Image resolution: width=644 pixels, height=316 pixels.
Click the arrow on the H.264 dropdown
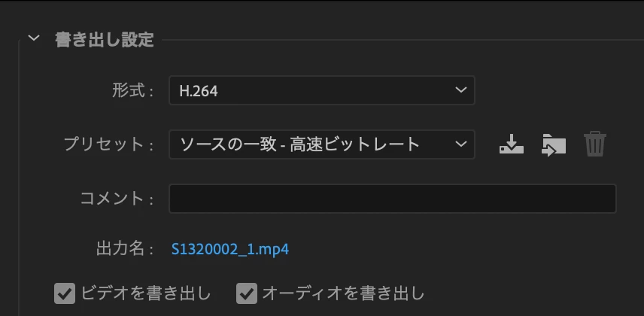click(461, 90)
